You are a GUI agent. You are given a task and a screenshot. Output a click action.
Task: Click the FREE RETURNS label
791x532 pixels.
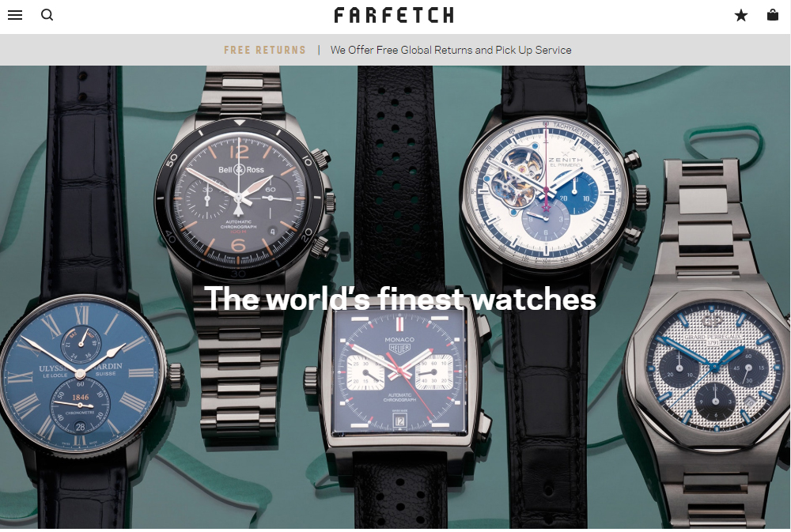point(265,50)
